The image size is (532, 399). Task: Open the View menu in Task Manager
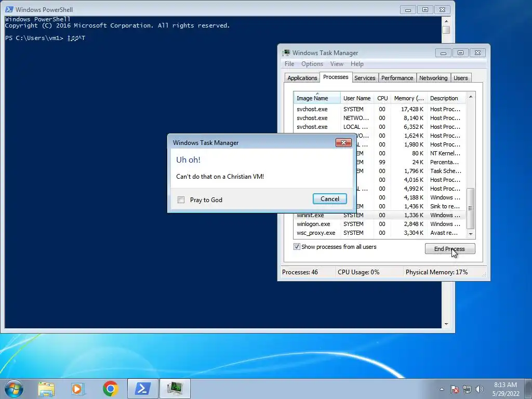click(x=337, y=64)
